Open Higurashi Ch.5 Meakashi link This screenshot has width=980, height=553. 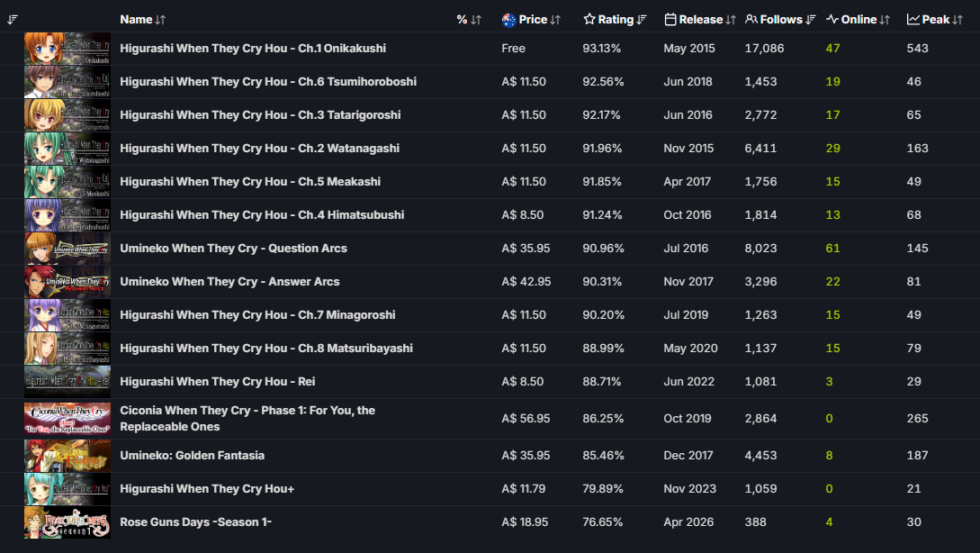[250, 181]
